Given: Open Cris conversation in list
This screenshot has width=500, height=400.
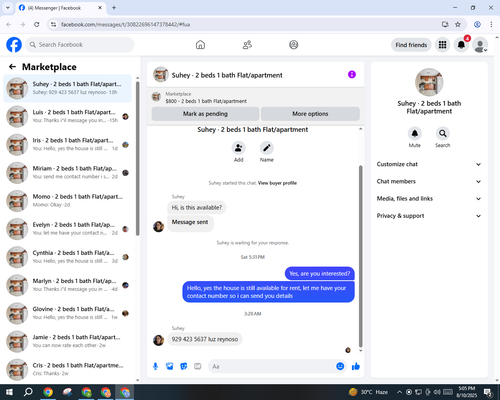Looking at the screenshot, I should tap(68, 369).
